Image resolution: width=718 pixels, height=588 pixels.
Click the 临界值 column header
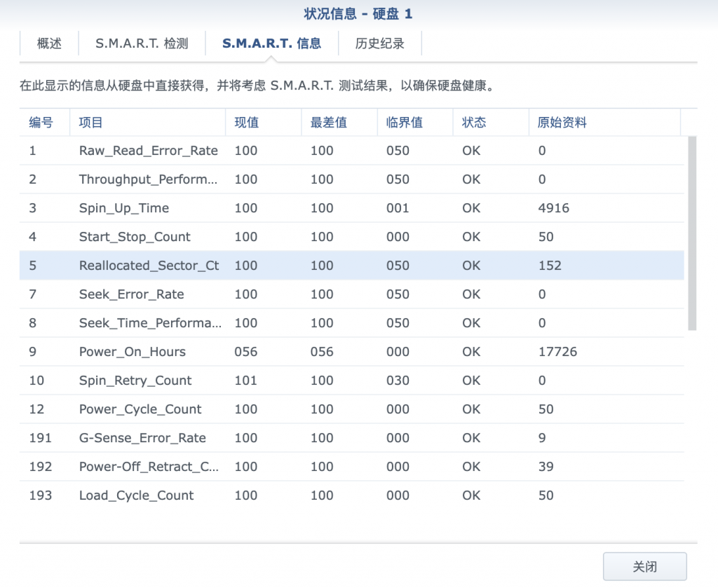point(404,123)
